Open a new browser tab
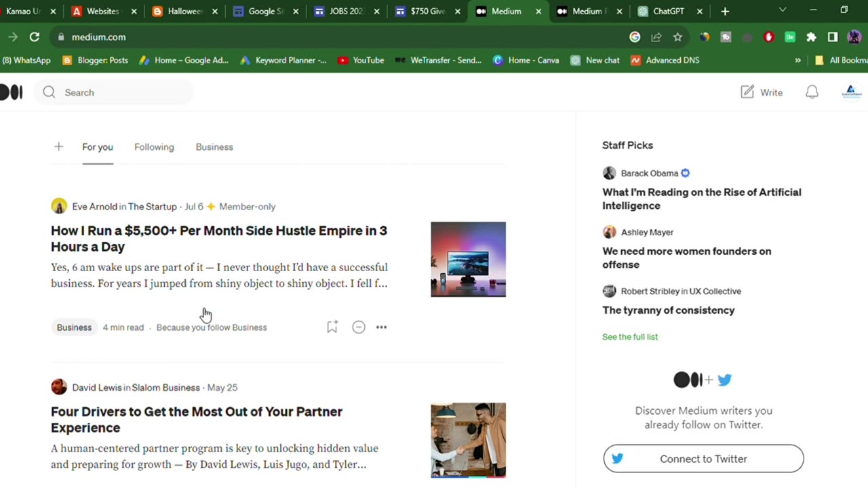 725,11
